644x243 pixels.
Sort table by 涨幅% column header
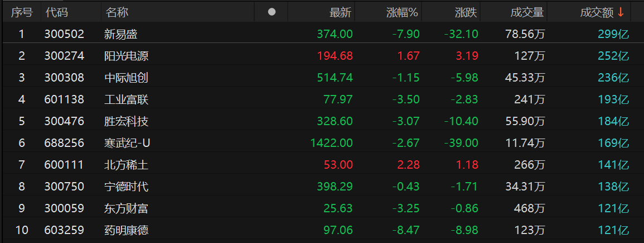[x=402, y=13]
